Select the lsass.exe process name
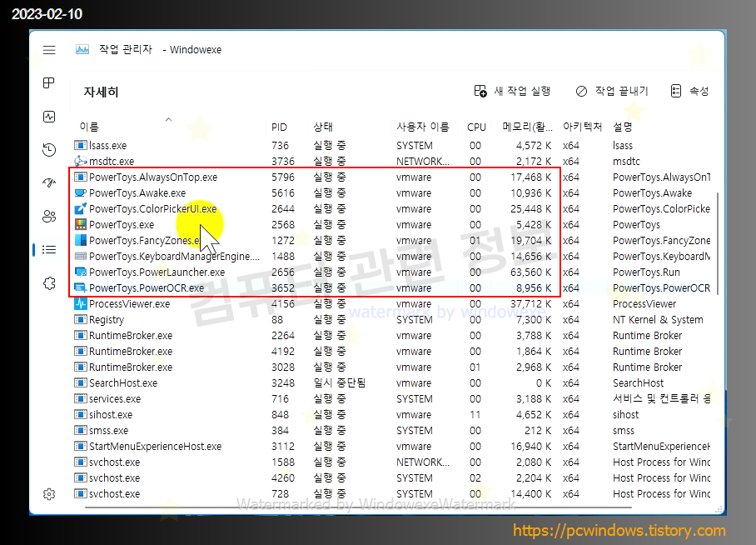Viewport: 756px width, 545px height. pyautogui.click(x=108, y=145)
